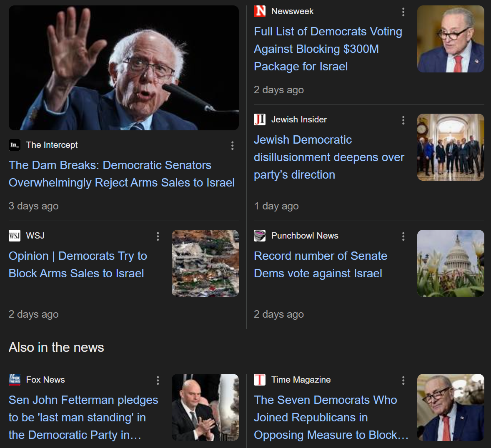Open Fox News article three-dot menu

click(158, 381)
